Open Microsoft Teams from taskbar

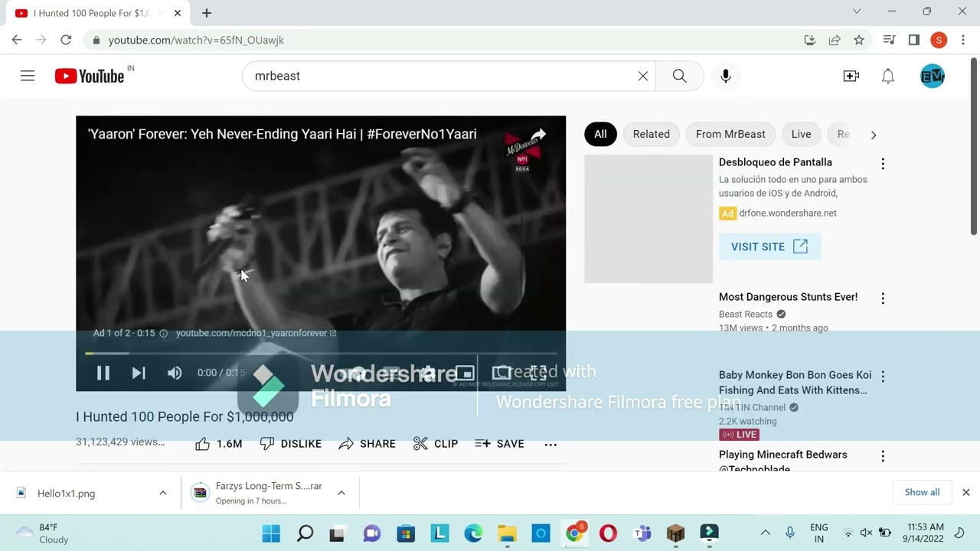(x=642, y=533)
